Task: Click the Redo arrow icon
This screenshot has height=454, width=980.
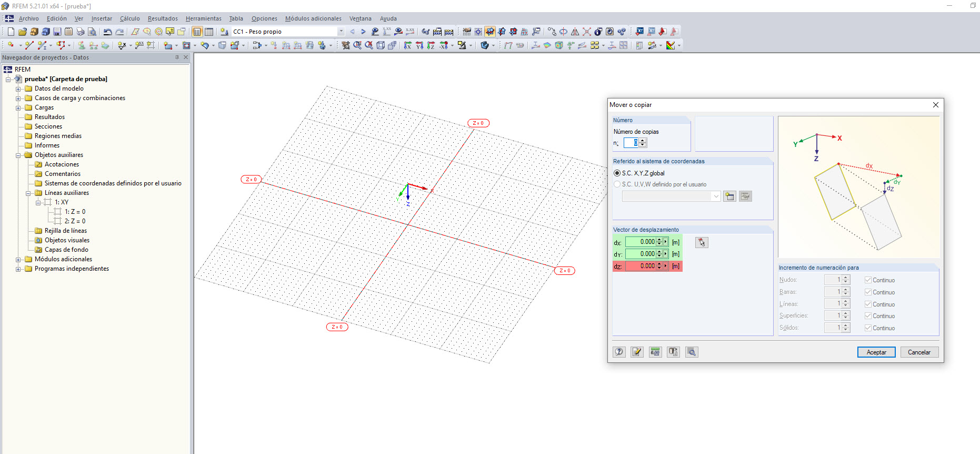Action: (x=119, y=32)
